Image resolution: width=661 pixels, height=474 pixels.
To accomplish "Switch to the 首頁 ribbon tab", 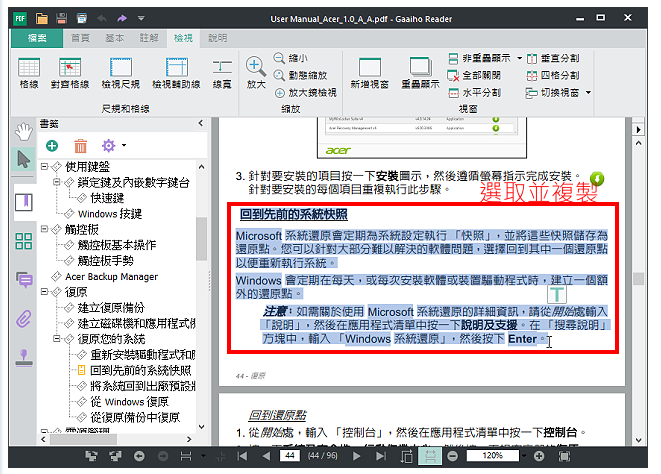I will coord(80,38).
